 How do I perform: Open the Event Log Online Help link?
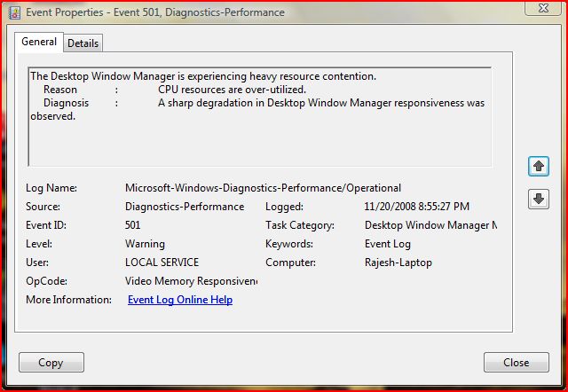point(180,300)
